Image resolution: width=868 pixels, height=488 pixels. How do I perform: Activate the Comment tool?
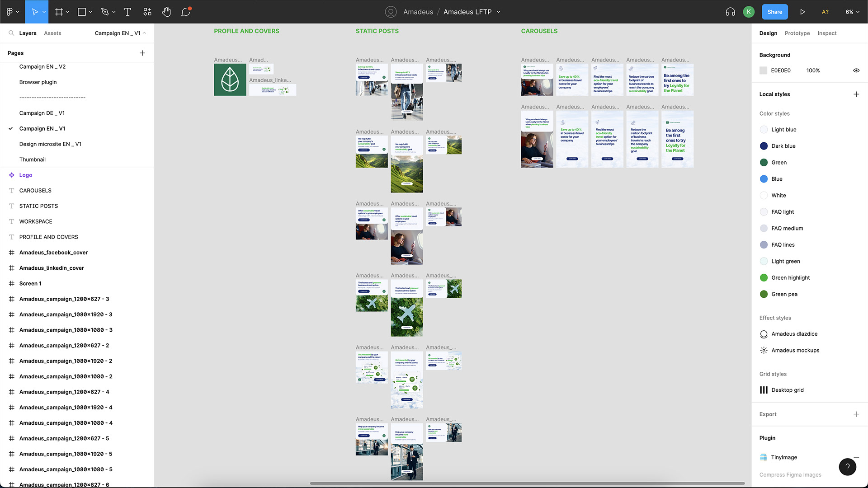186,12
